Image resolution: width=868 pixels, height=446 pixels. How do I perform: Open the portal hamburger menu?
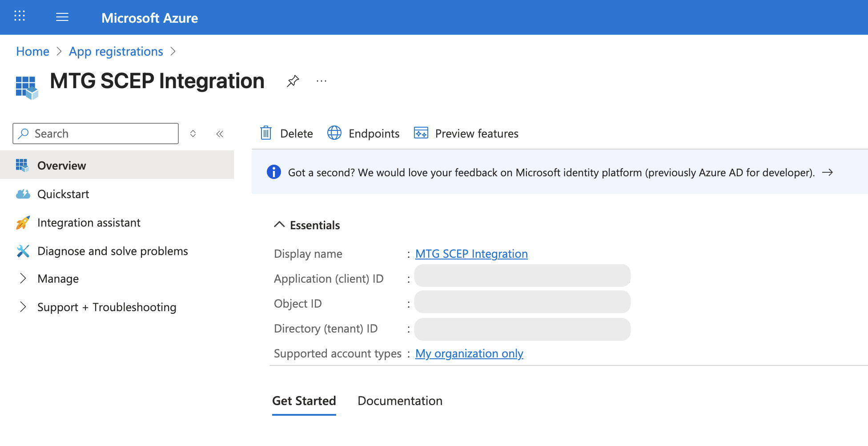click(x=62, y=17)
